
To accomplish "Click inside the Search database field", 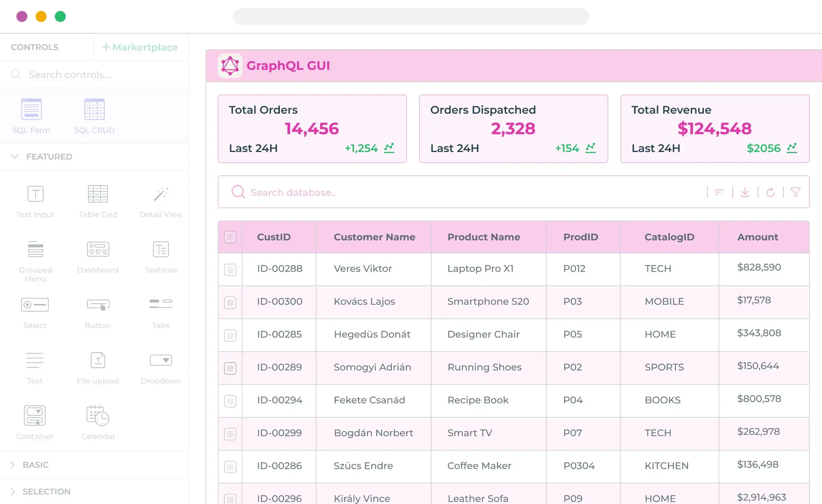I will (x=308, y=192).
